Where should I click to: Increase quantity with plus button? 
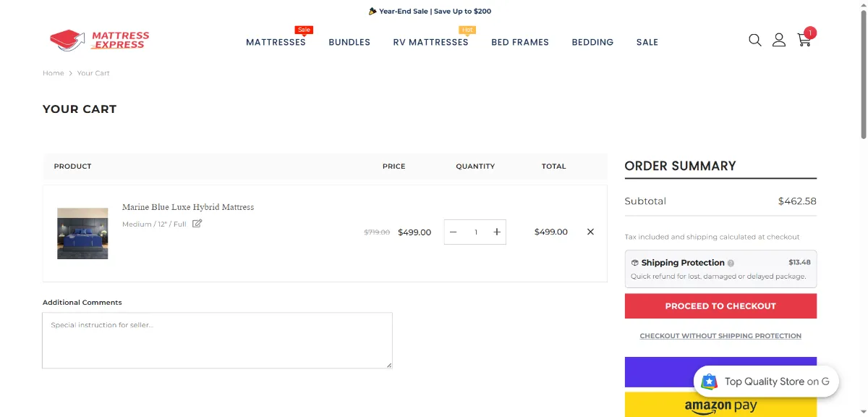(x=497, y=232)
